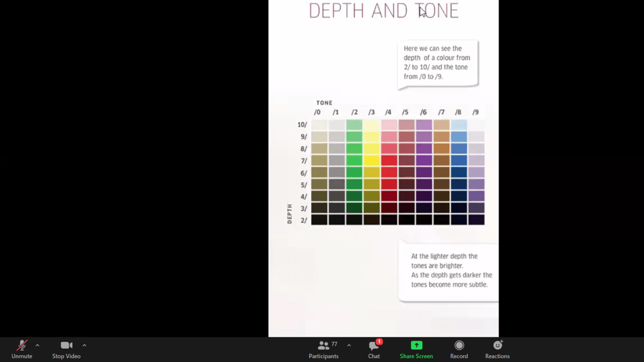644x362 pixels.
Task: Click the '/9' tone column header
Action: [x=475, y=112]
